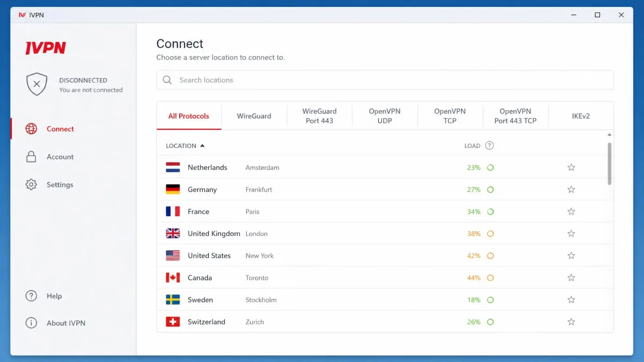Click the Paris city label

tap(253, 211)
